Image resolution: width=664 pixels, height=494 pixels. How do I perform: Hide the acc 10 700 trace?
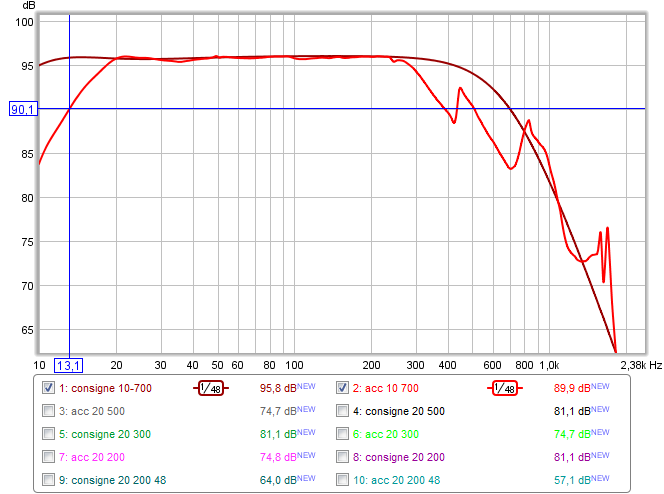point(342,387)
